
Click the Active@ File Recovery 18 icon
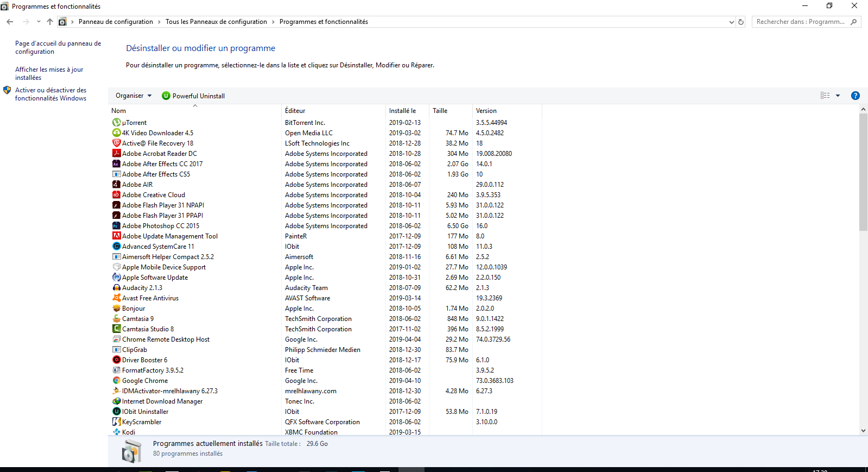click(116, 143)
